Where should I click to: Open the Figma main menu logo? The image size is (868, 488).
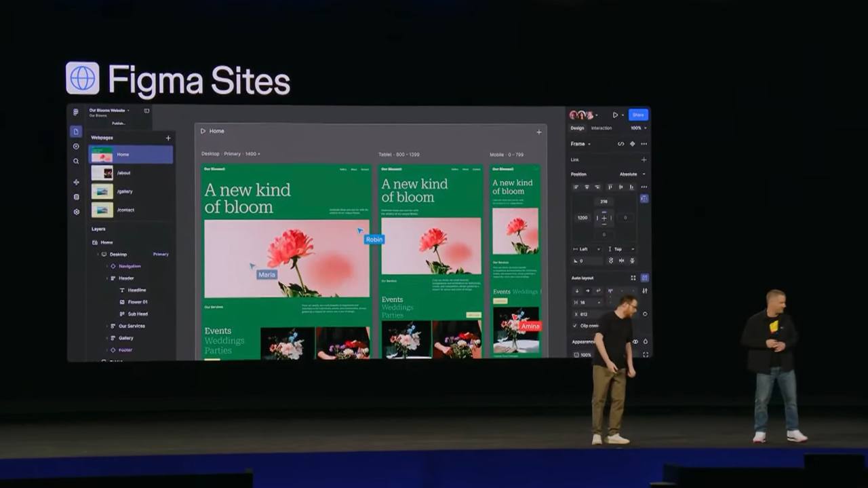click(75, 112)
